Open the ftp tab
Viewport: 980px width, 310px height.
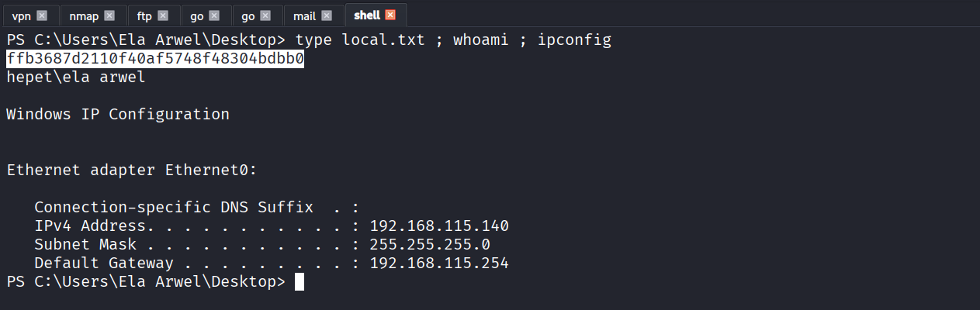144,15
